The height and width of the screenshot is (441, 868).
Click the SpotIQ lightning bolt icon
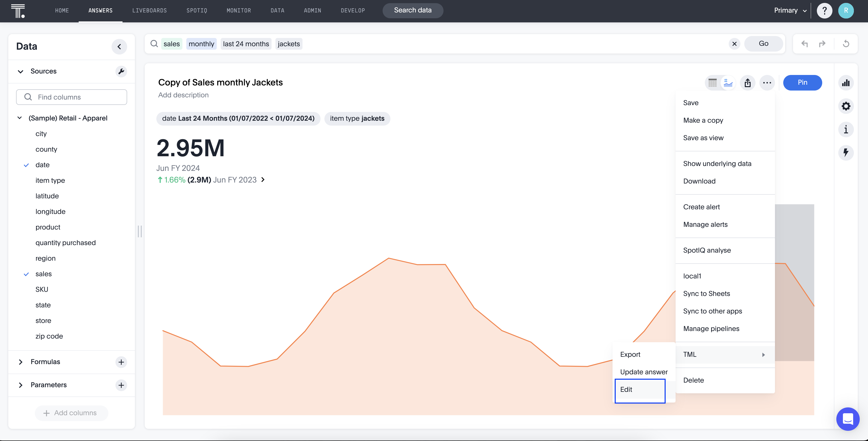tap(845, 153)
